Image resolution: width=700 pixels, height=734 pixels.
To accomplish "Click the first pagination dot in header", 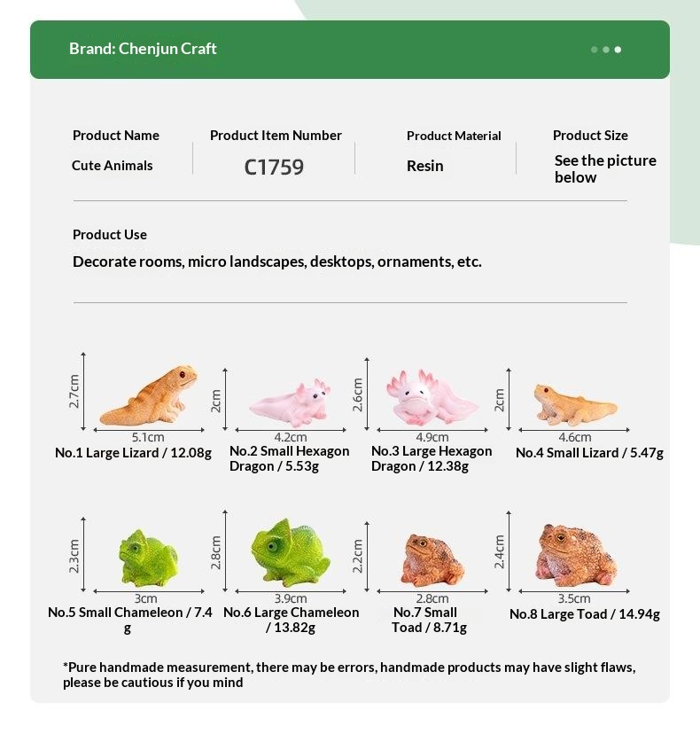I will (595, 50).
